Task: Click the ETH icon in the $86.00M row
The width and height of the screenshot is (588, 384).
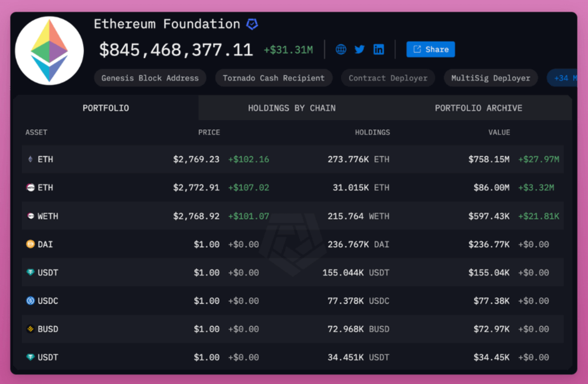Action: pos(30,188)
